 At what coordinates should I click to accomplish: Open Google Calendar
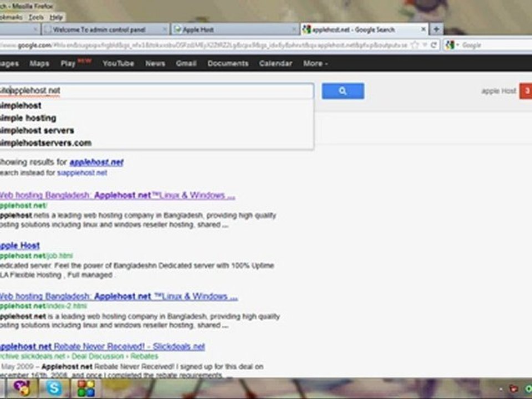point(275,63)
